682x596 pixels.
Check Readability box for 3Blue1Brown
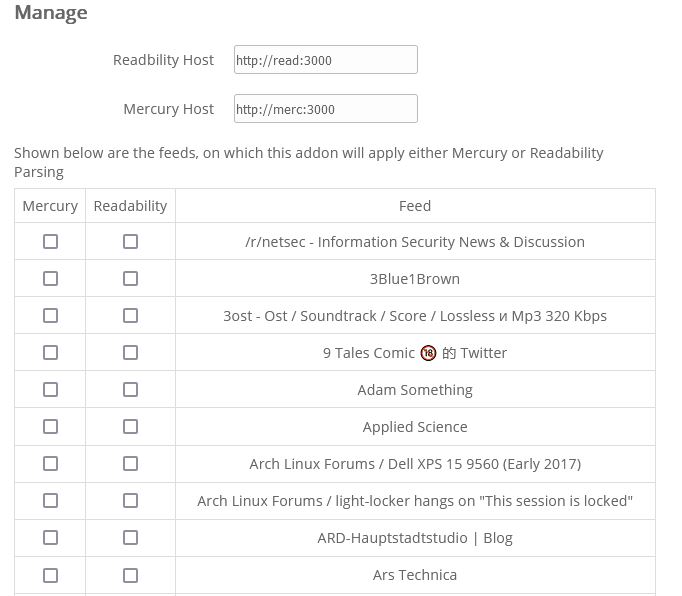(x=130, y=279)
